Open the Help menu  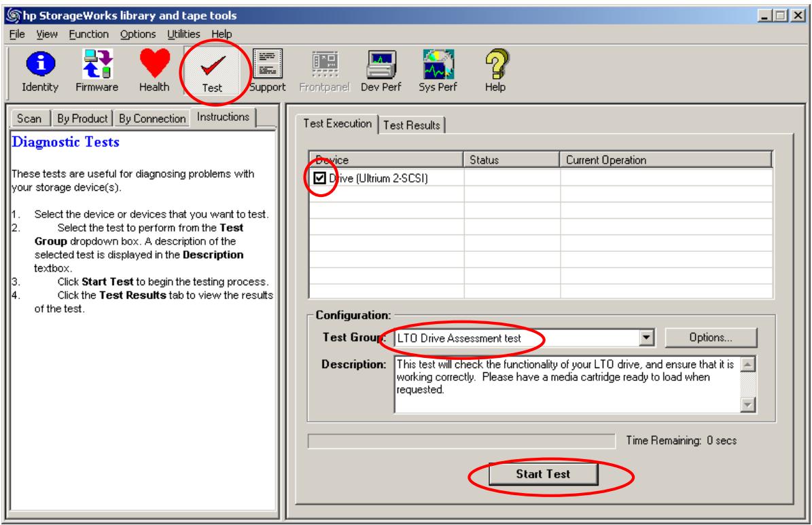pos(222,34)
